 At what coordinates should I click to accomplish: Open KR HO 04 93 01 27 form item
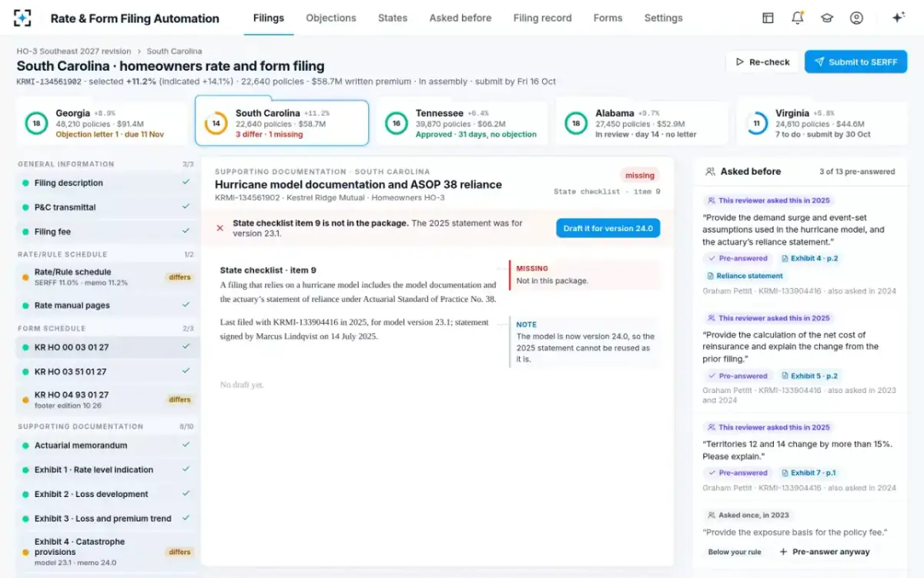108,399
